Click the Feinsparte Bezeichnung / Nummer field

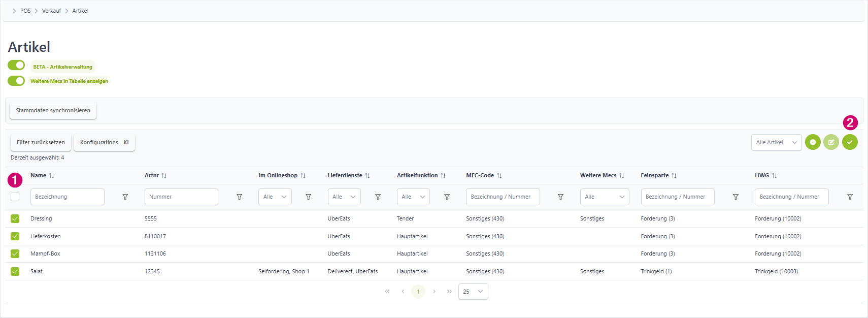(x=678, y=197)
